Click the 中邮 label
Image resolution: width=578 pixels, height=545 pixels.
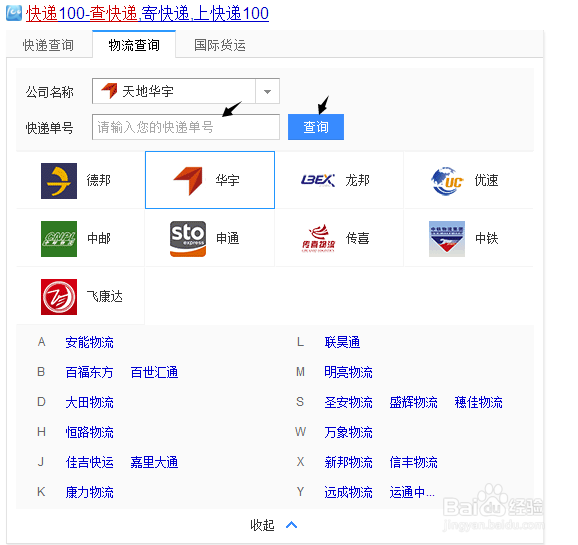[98, 238]
